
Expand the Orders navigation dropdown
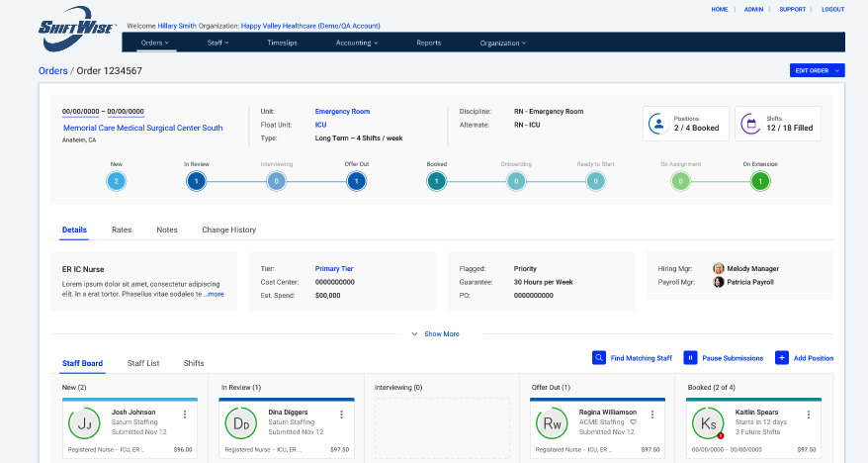(x=154, y=43)
